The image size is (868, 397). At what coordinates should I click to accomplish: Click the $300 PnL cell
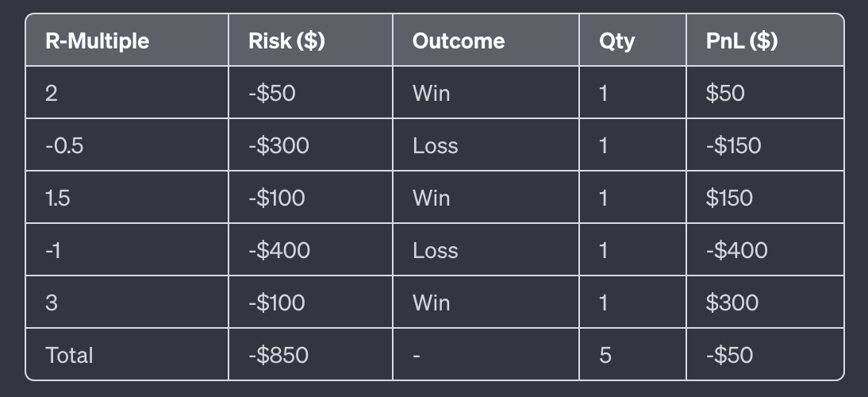pyautogui.click(x=732, y=303)
